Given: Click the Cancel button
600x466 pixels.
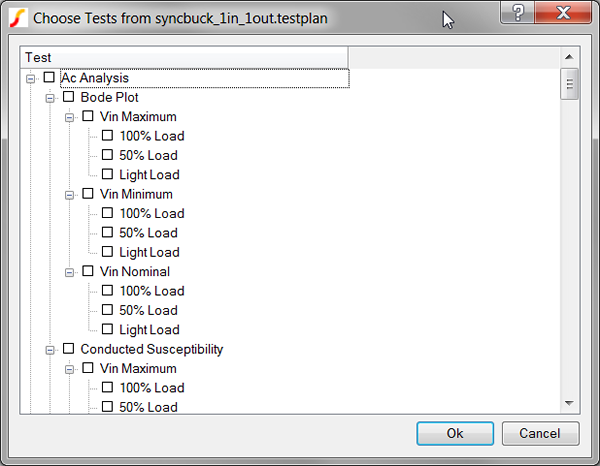Looking at the screenshot, I should pos(540,433).
